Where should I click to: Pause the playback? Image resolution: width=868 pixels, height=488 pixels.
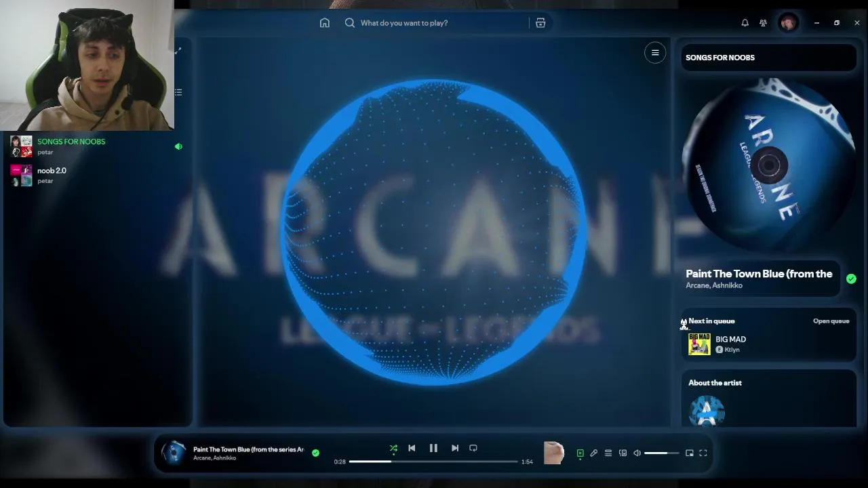[433, 448]
